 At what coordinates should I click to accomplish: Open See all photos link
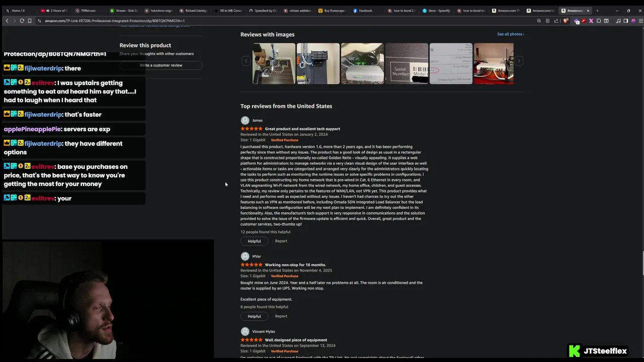[511, 34]
